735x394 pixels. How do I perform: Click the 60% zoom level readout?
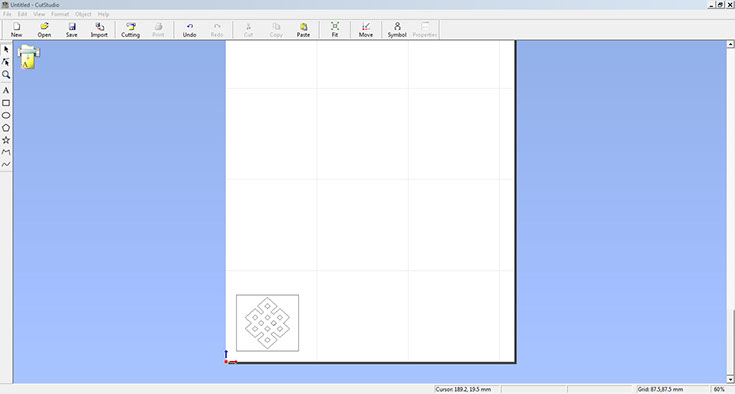pos(719,389)
